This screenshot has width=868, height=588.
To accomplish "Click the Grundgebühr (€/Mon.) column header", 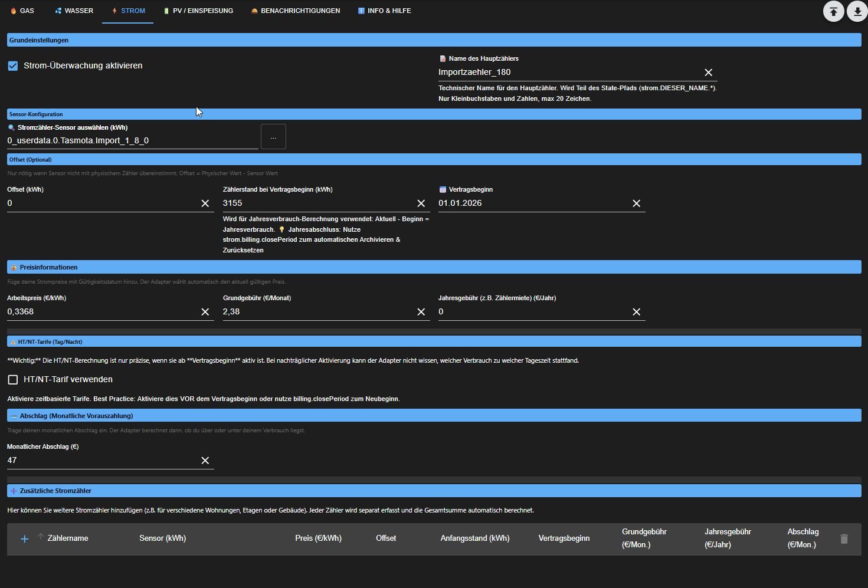I will [644, 538].
